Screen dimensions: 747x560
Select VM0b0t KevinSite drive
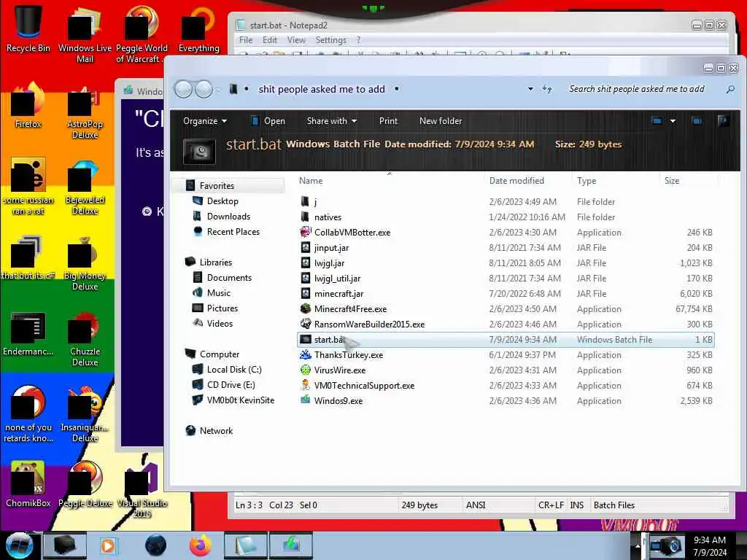point(241,400)
